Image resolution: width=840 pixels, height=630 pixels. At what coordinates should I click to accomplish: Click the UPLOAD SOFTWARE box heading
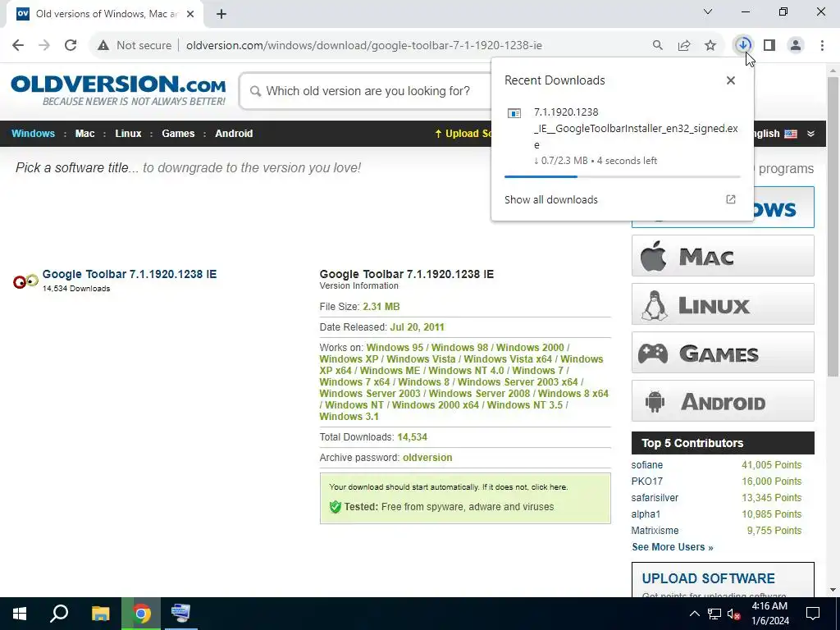(708, 578)
